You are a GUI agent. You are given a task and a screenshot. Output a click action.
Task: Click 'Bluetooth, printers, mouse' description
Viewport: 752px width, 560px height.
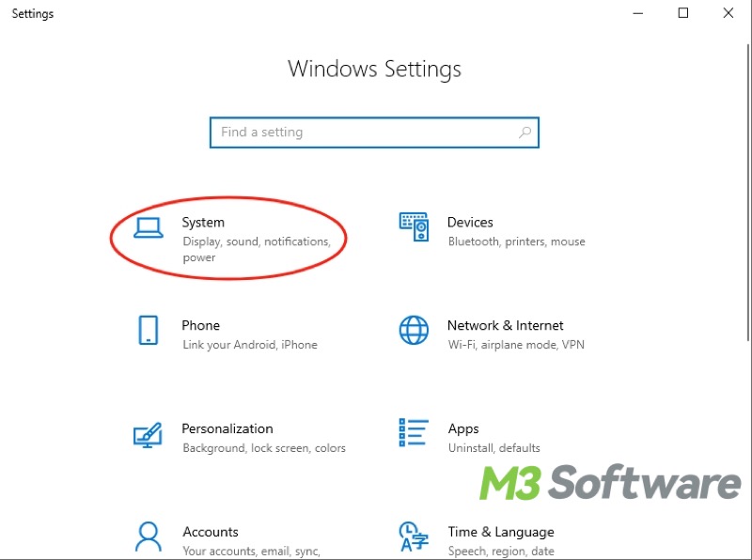tap(516, 241)
